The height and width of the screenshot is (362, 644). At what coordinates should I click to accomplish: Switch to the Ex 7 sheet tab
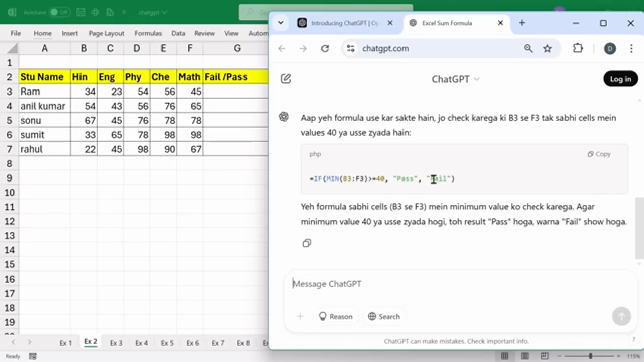pos(218,343)
